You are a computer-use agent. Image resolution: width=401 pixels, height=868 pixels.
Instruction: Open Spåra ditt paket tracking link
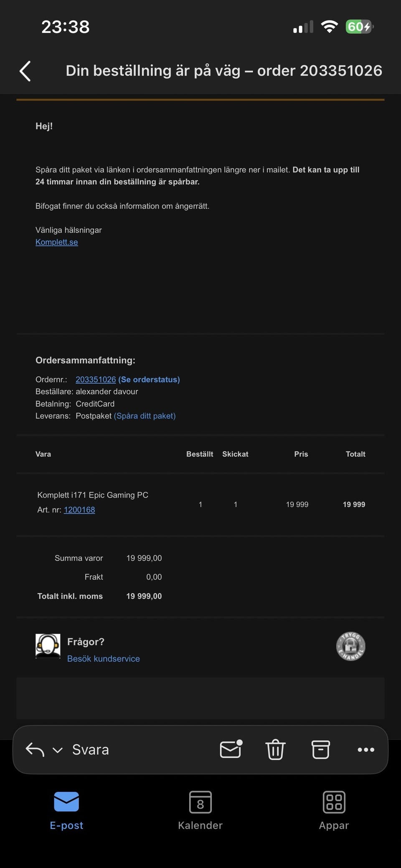pyautogui.click(x=145, y=416)
